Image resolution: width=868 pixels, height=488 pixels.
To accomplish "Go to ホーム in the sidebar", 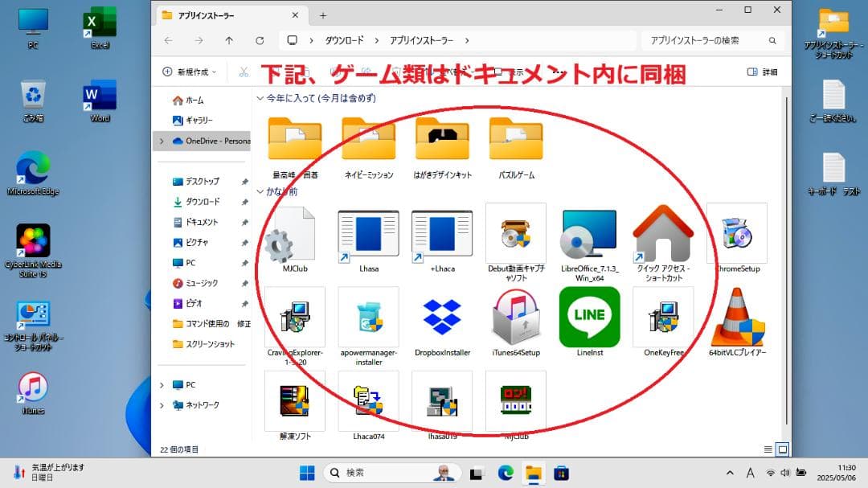I will (x=188, y=100).
